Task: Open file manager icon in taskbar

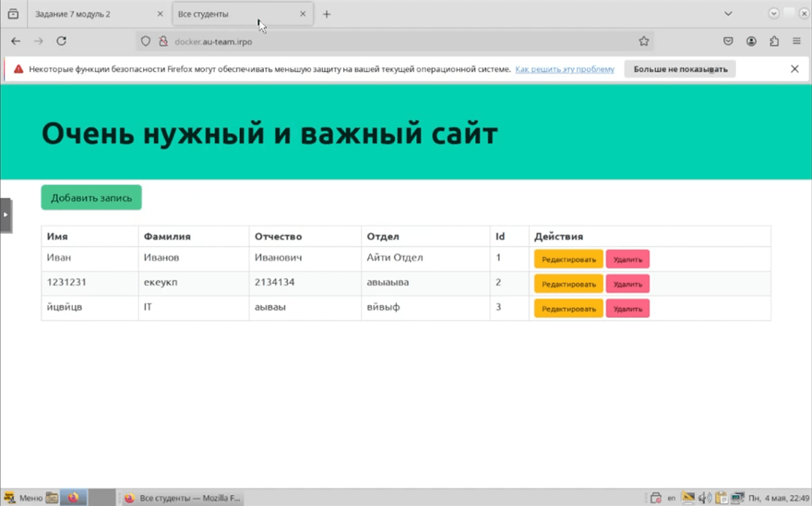Action: (52, 498)
